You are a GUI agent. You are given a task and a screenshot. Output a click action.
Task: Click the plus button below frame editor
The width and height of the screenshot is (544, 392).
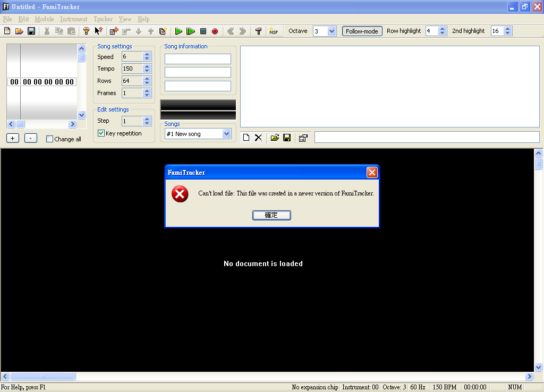tap(13, 138)
